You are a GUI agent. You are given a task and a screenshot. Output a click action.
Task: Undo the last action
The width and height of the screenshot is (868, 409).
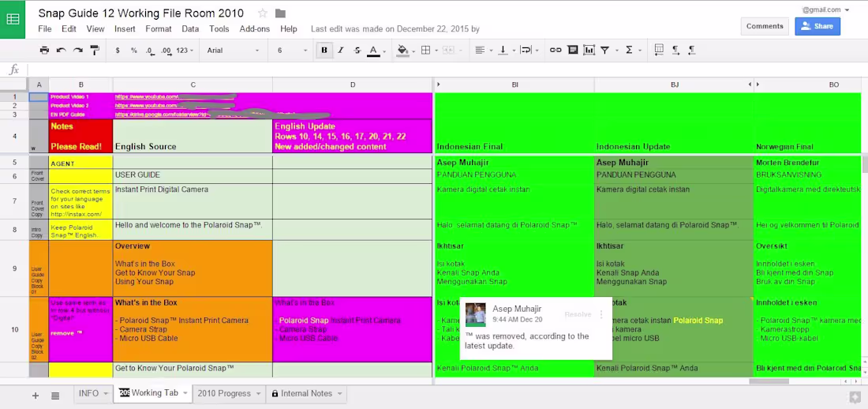click(x=61, y=51)
